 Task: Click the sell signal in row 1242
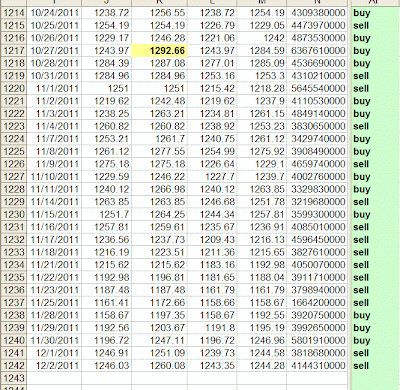[361, 366]
